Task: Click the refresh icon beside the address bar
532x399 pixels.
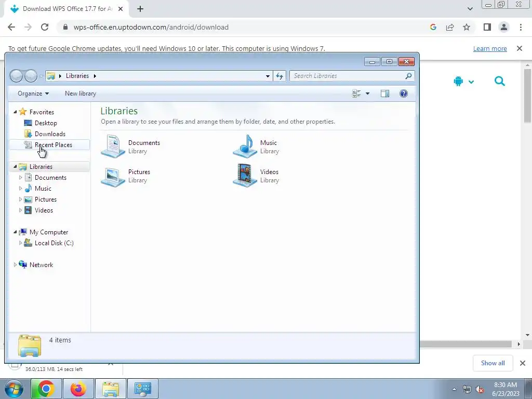Action: point(280,76)
